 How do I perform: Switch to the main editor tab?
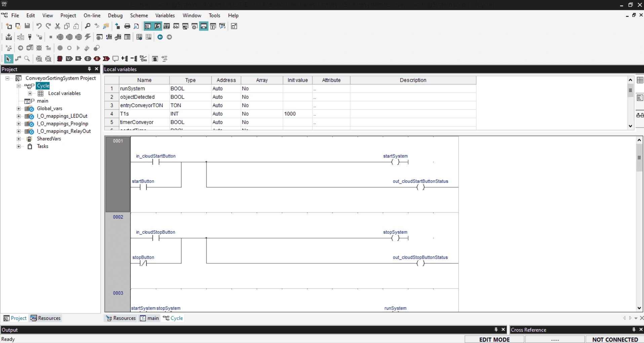pos(150,318)
